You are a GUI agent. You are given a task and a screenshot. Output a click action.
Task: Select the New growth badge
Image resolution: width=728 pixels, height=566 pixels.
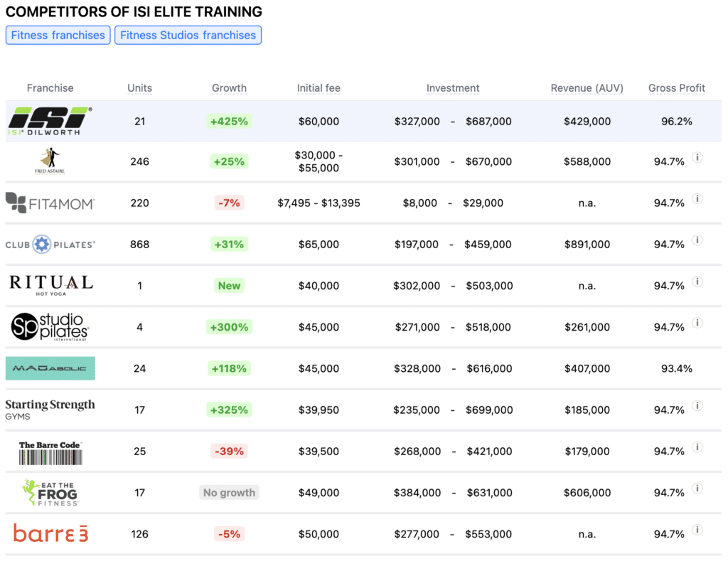pyautogui.click(x=229, y=286)
